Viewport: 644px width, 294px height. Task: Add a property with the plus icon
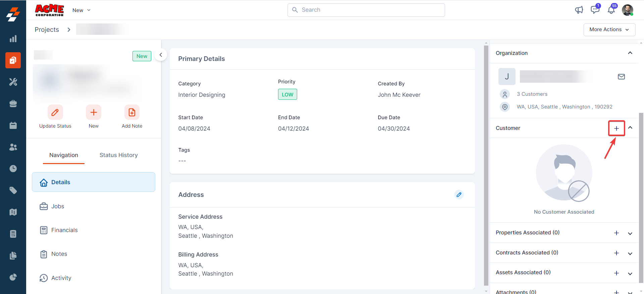(616, 233)
